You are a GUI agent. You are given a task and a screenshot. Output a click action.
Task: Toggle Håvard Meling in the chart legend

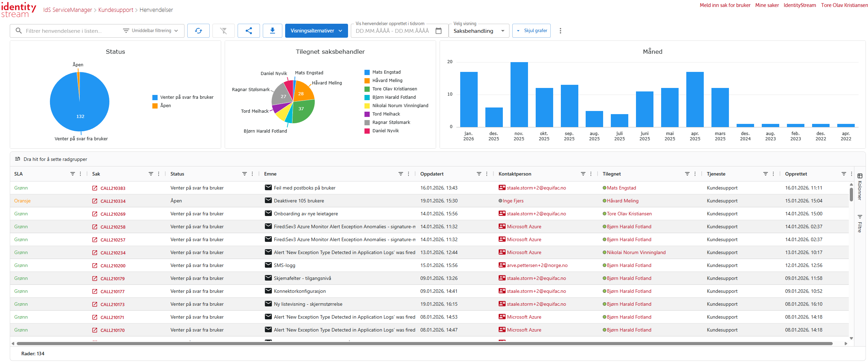[387, 81]
